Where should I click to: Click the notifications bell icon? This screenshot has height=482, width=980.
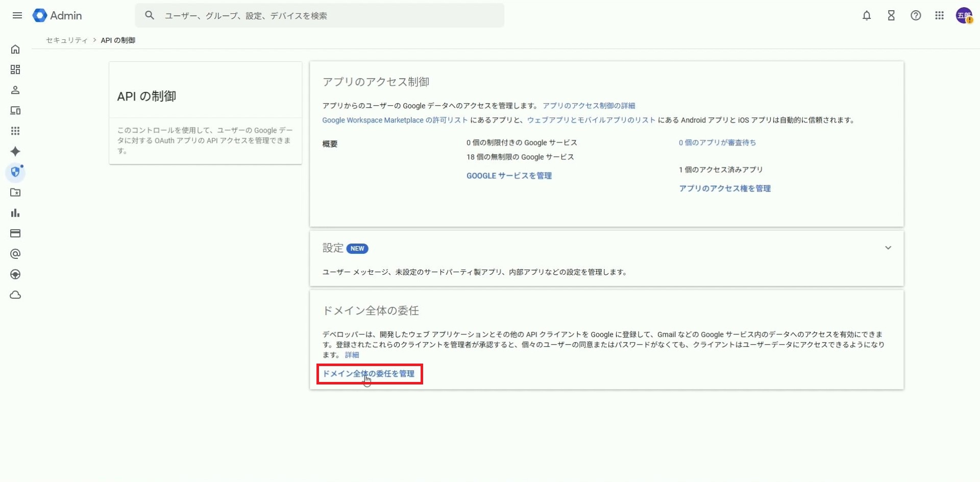[867, 16]
